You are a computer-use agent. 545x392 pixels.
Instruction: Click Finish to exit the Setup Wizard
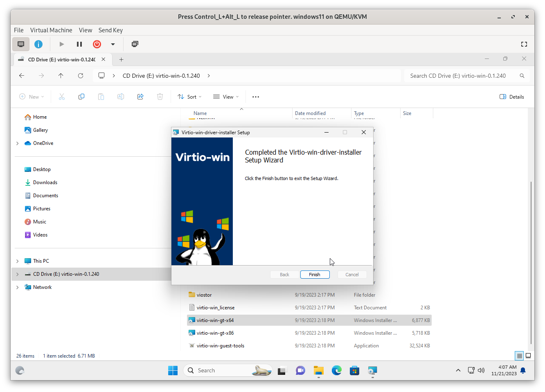(315, 275)
